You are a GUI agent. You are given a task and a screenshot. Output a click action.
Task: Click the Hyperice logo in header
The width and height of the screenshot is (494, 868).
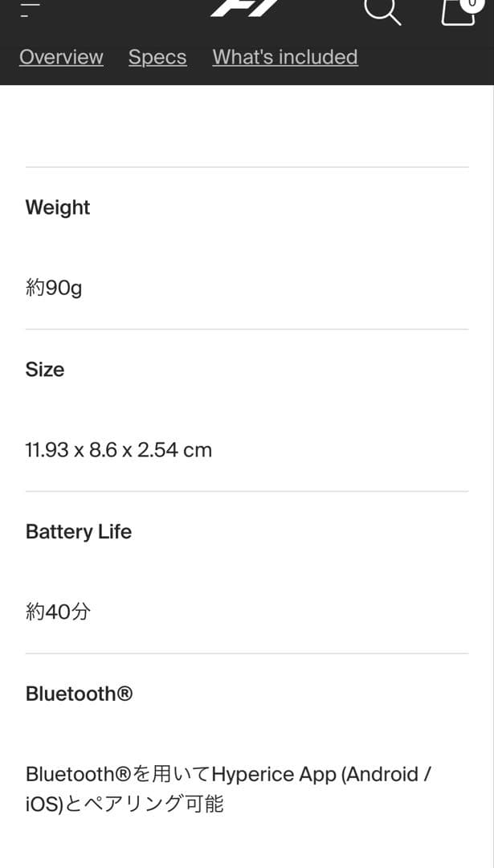(x=247, y=6)
